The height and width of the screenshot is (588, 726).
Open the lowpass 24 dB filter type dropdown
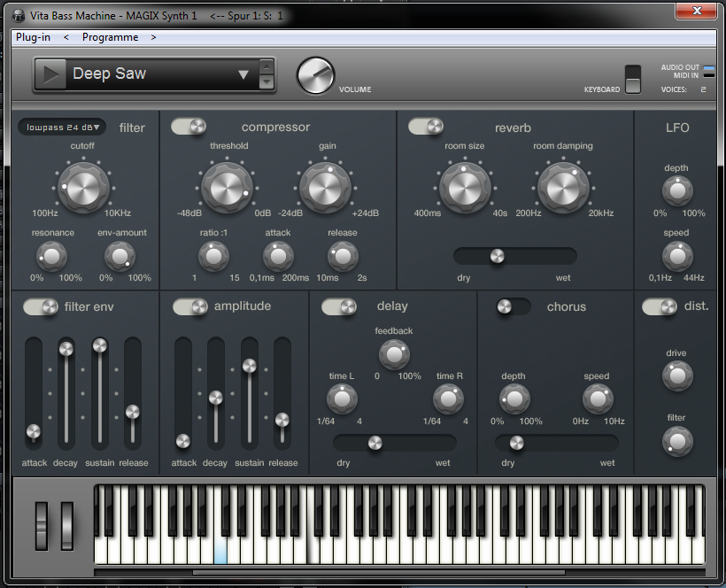62,128
